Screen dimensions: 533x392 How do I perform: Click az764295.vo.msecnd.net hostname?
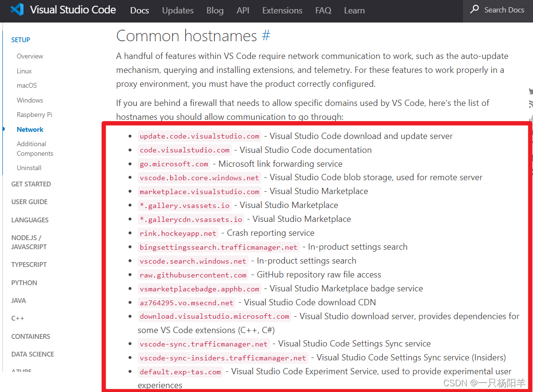pyautogui.click(x=187, y=303)
